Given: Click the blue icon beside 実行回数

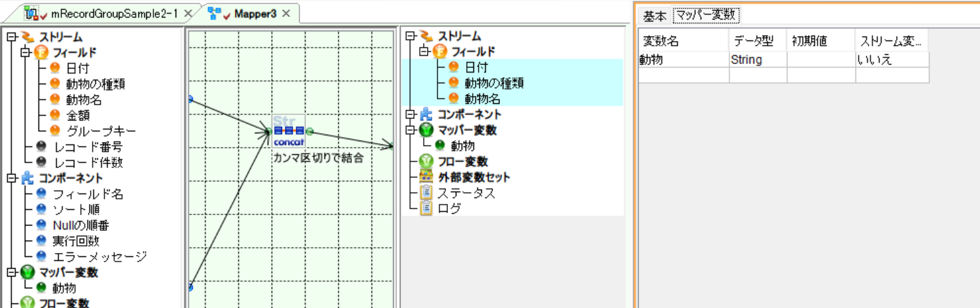Looking at the screenshot, I should coord(42,241).
